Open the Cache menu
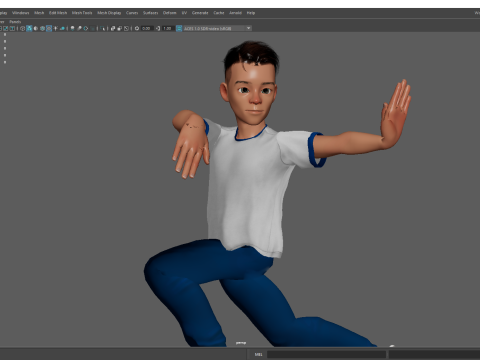 pyautogui.click(x=219, y=13)
